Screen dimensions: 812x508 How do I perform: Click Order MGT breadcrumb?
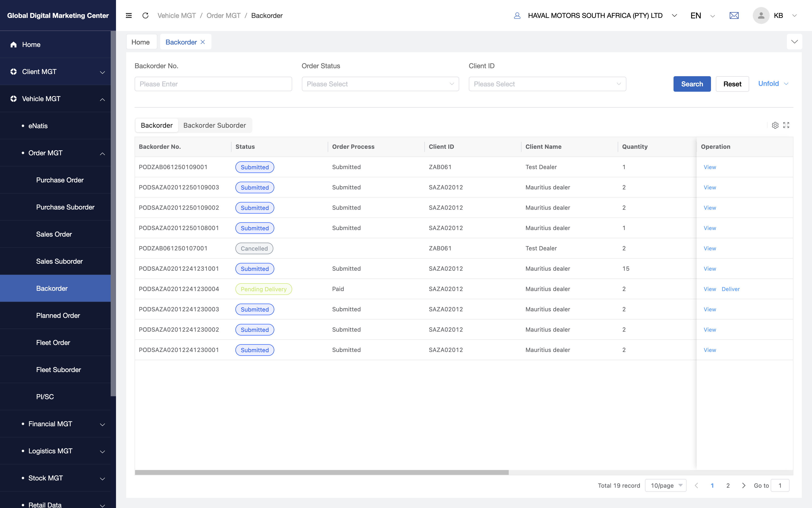click(x=224, y=15)
